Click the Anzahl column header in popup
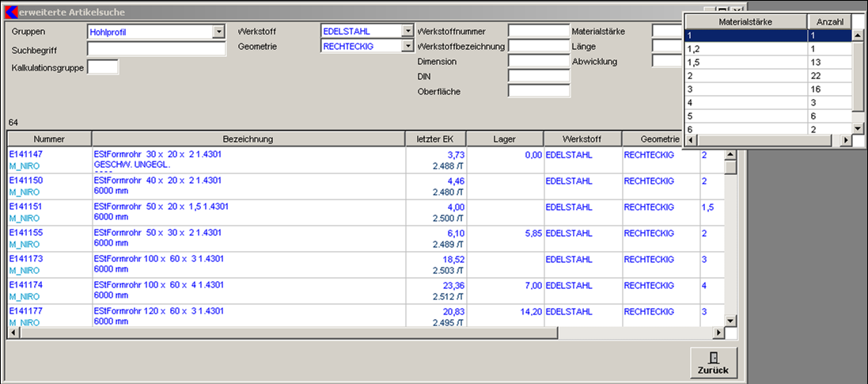The image size is (868, 384). pyautogui.click(x=828, y=21)
